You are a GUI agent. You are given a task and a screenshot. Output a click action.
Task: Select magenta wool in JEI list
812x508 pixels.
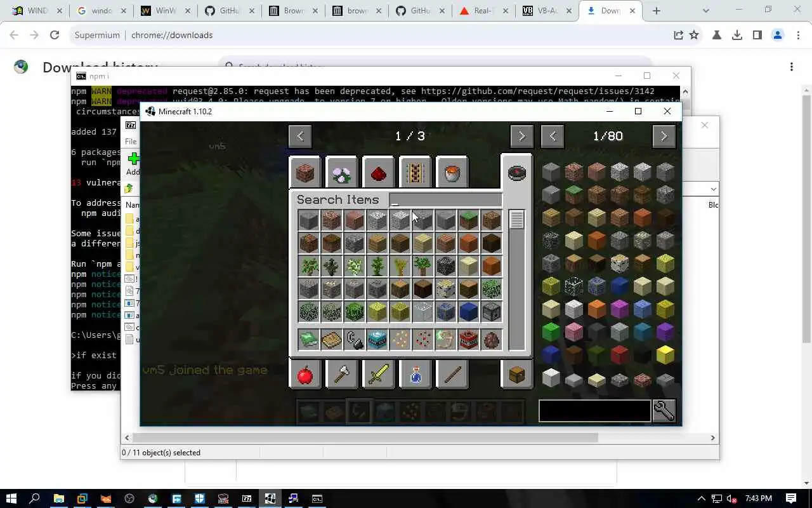619,309
